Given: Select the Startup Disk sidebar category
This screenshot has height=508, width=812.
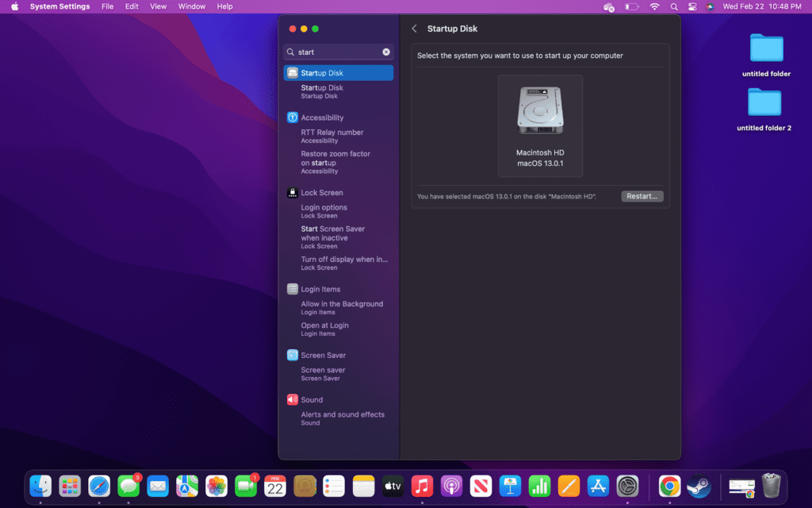Looking at the screenshot, I should (x=338, y=73).
